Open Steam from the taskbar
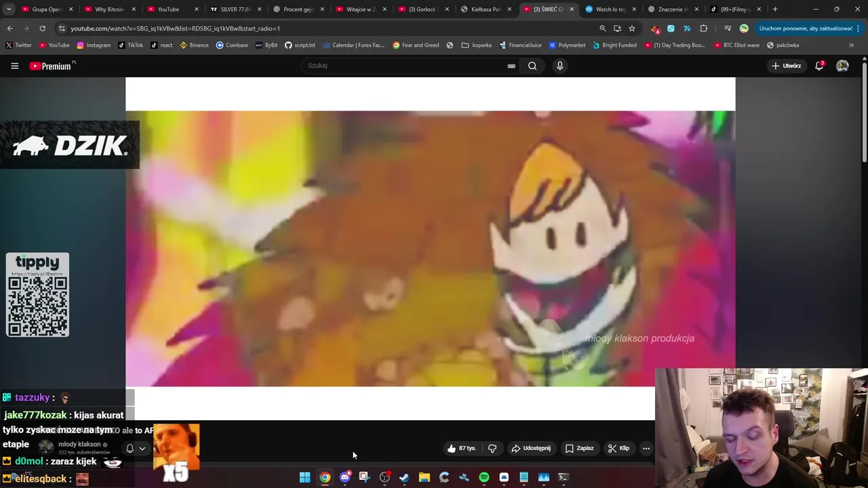The width and height of the screenshot is (868, 488). (404, 477)
